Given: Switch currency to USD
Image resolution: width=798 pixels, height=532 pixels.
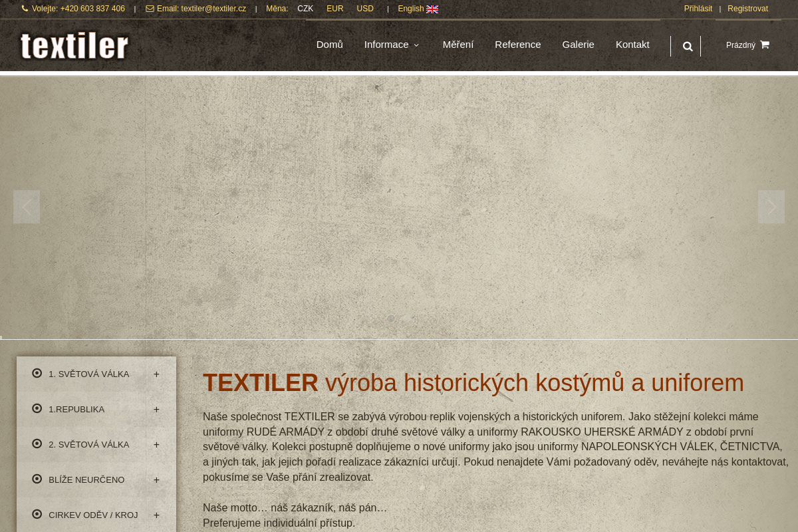Looking at the screenshot, I should tap(364, 9).
